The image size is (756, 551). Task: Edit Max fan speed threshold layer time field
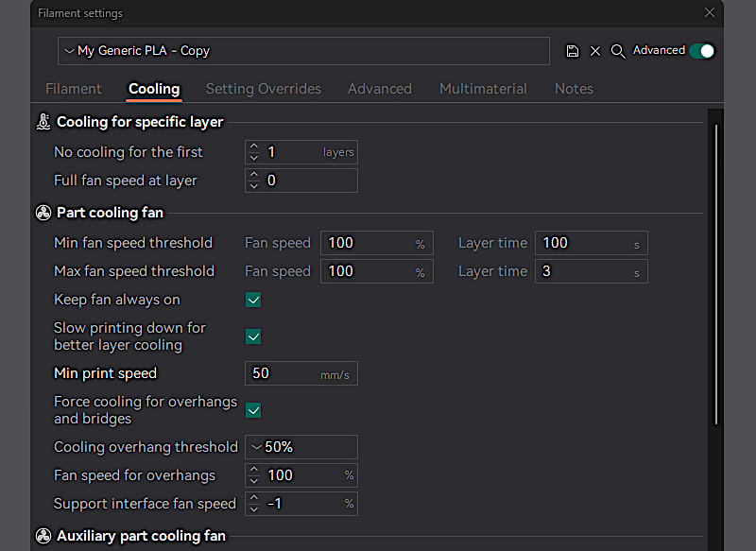[592, 271]
